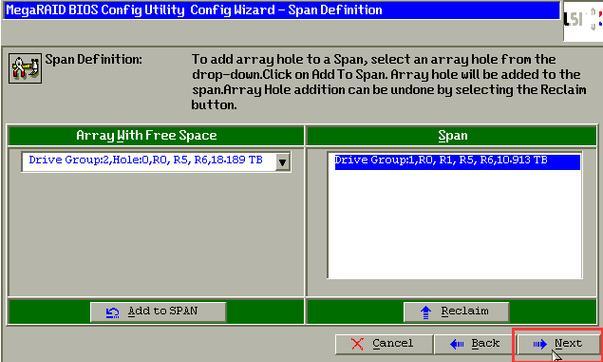This screenshot has width=603, height=362.
Task: Select Drive Group:2 Hole:0 combo box field
Action: click(x=156, y=161)
